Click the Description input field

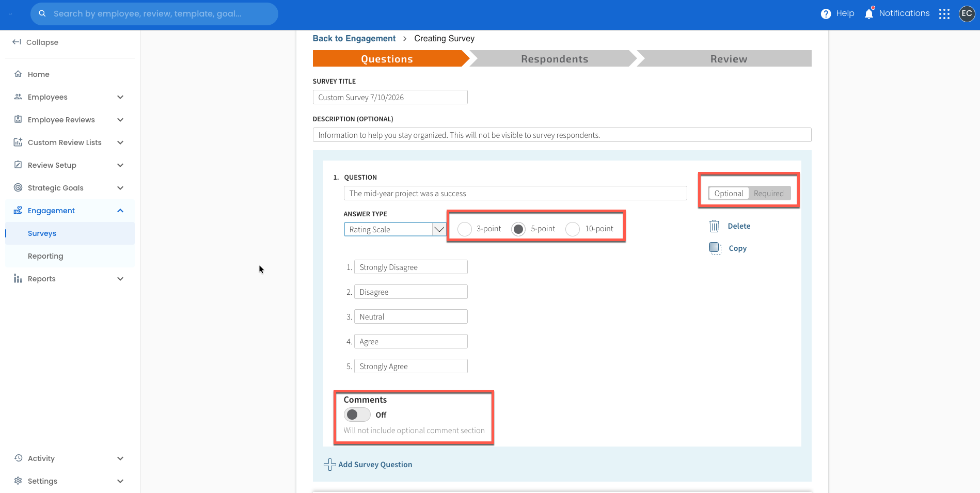click(562, 135)
